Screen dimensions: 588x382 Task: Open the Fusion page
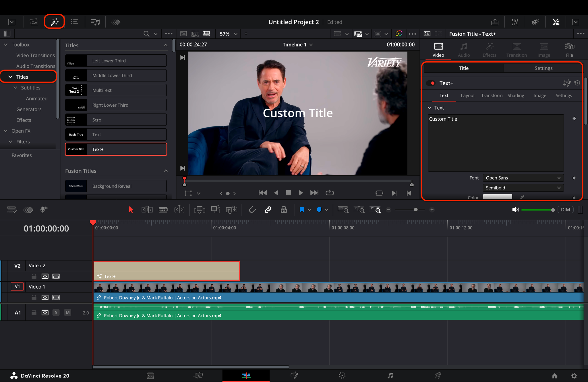295,375
